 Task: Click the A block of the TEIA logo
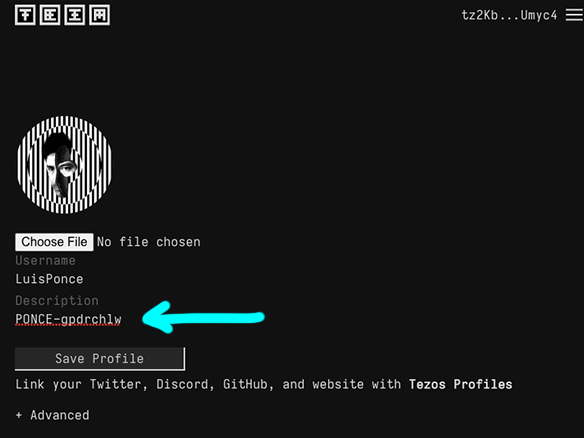(x=99, y=15)
